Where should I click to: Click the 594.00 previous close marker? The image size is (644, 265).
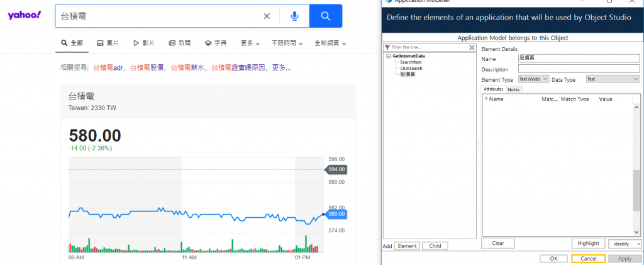[336, 169]
